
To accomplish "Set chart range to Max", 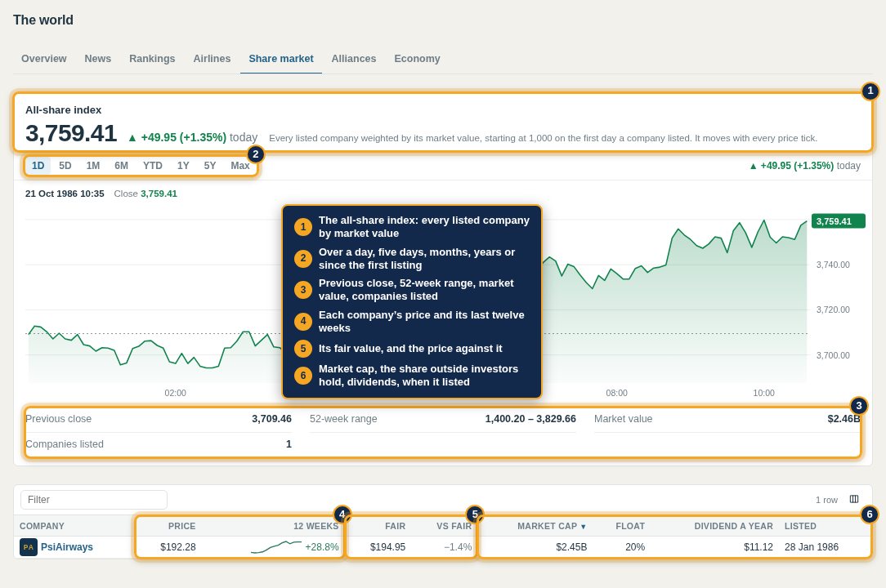I will (240, 166).
